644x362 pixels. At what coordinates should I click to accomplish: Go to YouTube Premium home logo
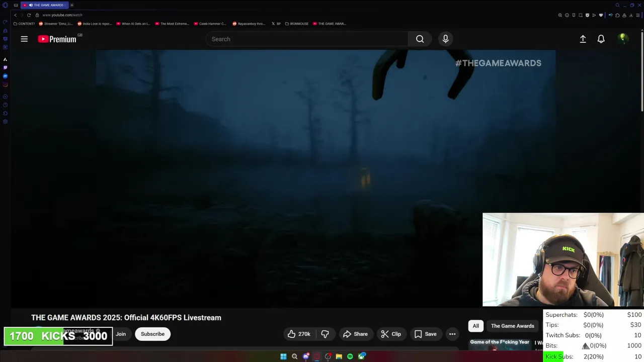click(57, 39)
